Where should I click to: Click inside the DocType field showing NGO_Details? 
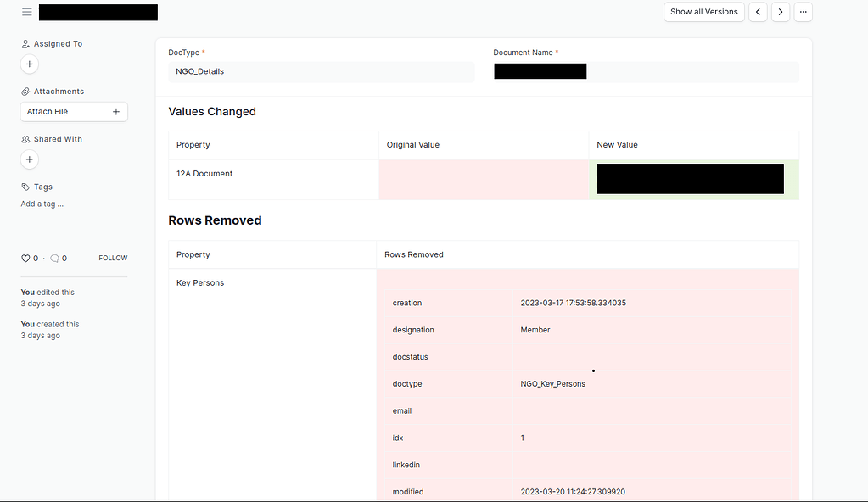tap(322, 71)
